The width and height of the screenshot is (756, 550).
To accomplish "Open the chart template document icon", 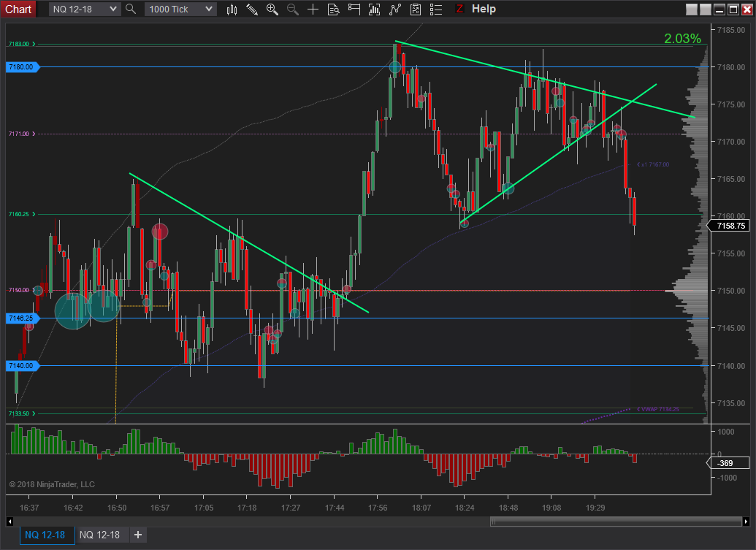I will coord(415,9).
